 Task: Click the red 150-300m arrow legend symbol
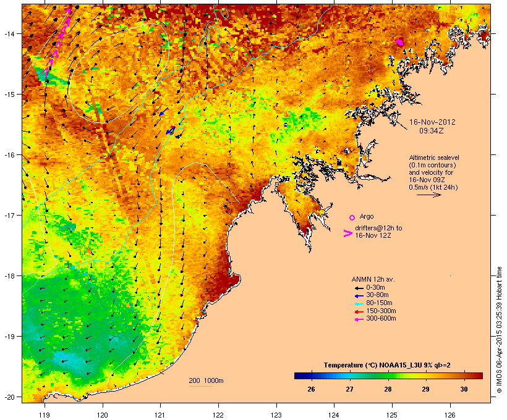coord(359,311)
